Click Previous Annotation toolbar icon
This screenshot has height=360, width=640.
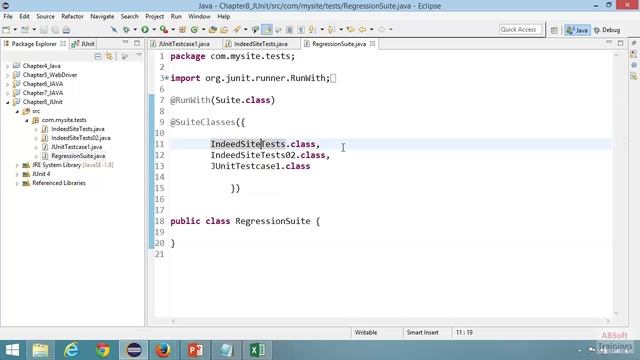[x=331, y=30]
